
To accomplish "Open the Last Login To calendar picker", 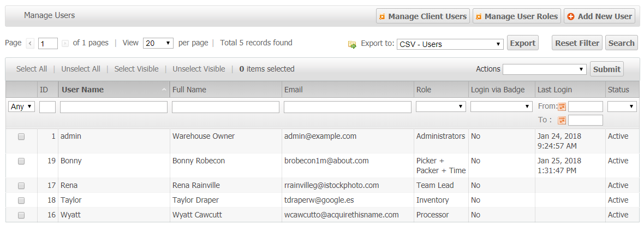I will coord(562,120).
